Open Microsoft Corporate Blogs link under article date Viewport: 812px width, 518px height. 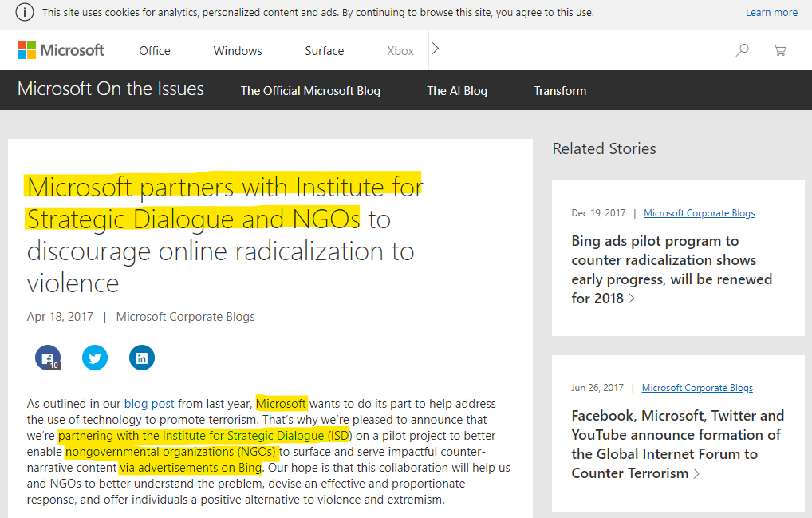(x=185, y=317)
